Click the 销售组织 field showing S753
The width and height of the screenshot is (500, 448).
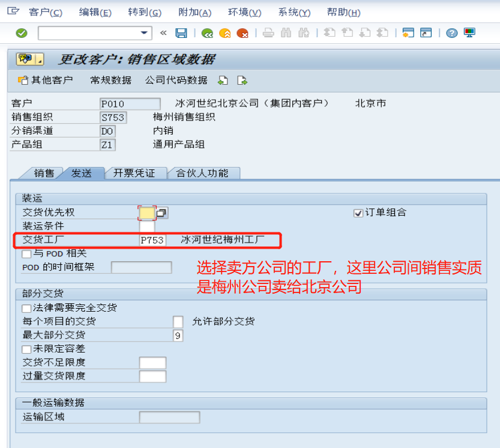pyautogui.click(x=113, y=118)
